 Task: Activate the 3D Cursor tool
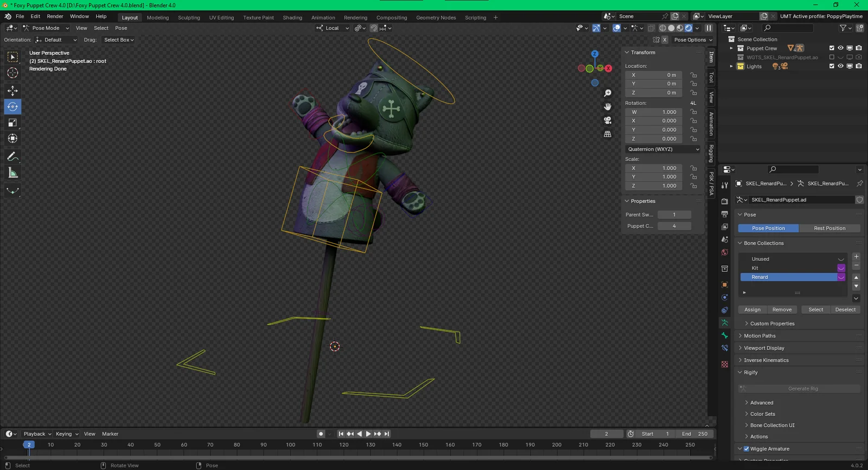coord(12,73)
